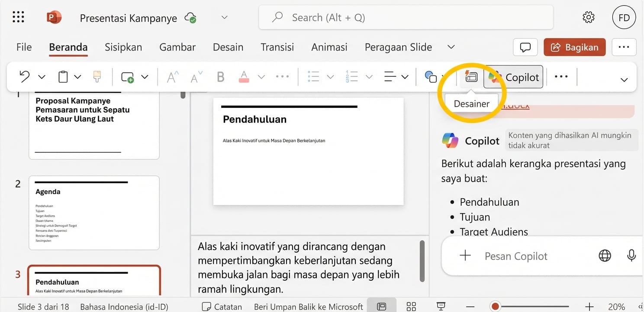Viewport: 644px width, 312px height.
Task: Click the microphone icon in Pesan Copilot bar
Action: (x=631, y=256)
